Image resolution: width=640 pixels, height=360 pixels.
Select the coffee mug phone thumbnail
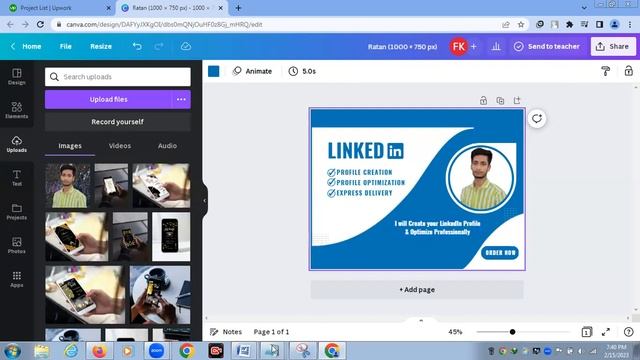(160, 295)
